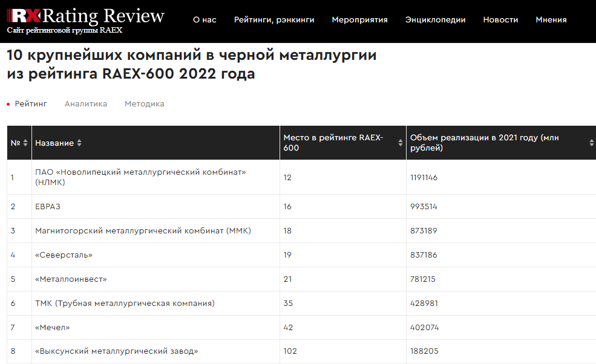Click Место в рейтинге RAEX-600 header text
This screenshot has width=596, height=364.
click(333, 143)
